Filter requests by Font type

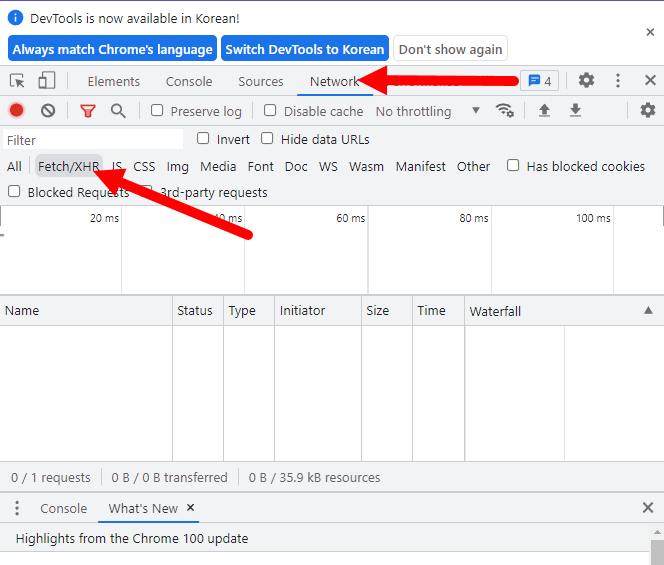point(260,166)
